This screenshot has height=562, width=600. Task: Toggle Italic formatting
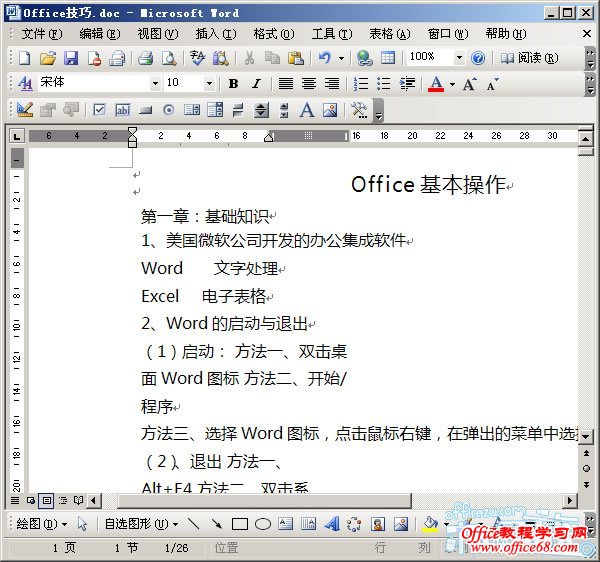256,83
